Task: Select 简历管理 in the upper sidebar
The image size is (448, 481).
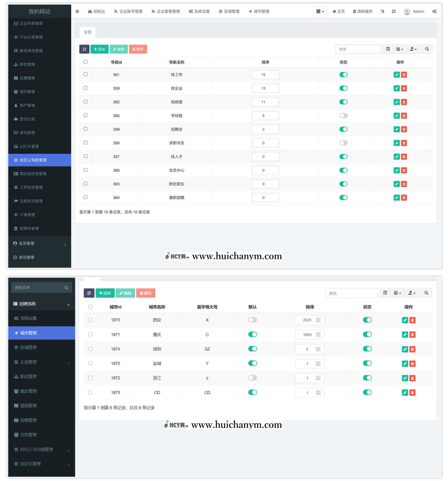Action: (x=27, y=92)
